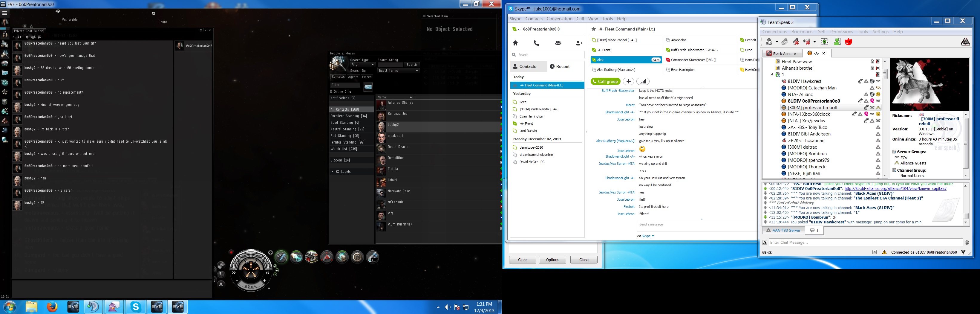
Task: Click the volume icon in the system tray
Action: pyautogui.click(x=448, y=307)
